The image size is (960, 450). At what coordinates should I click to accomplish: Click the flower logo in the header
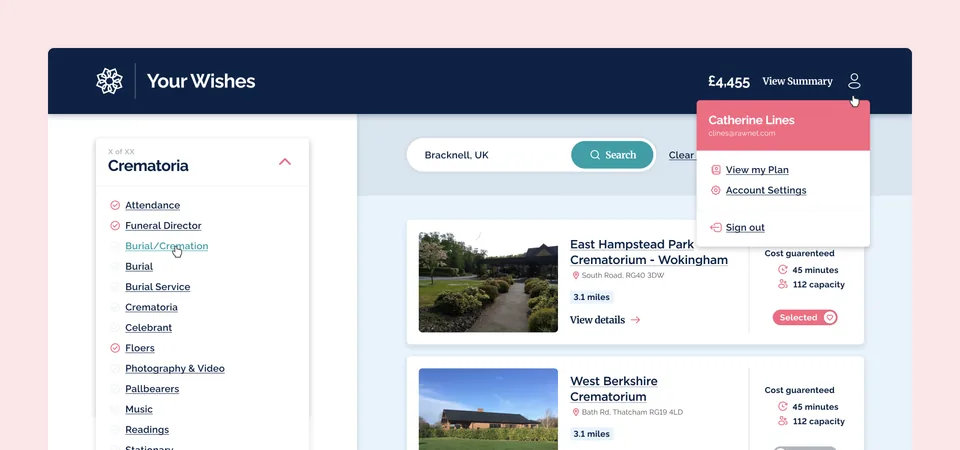tap(110, 81)
